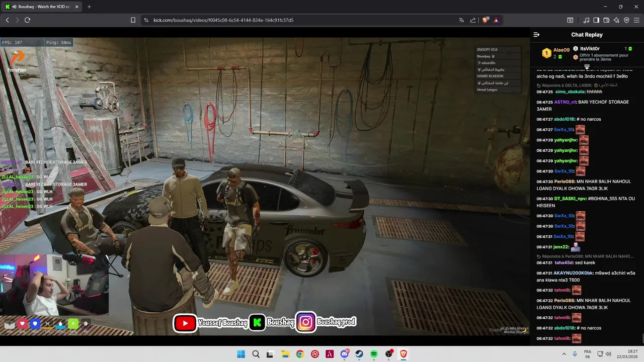Open Brave Wallet icon
644x362 pixels.
point(606,20)
